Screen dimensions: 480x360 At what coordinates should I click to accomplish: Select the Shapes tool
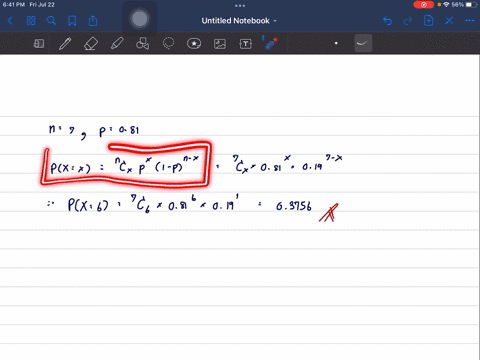[x=143, y=43]
